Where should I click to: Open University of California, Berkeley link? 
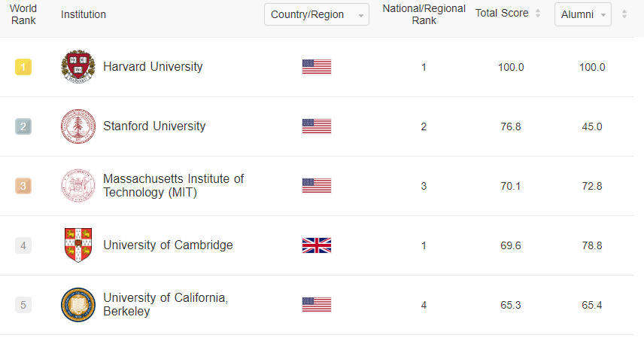[165, 305]
